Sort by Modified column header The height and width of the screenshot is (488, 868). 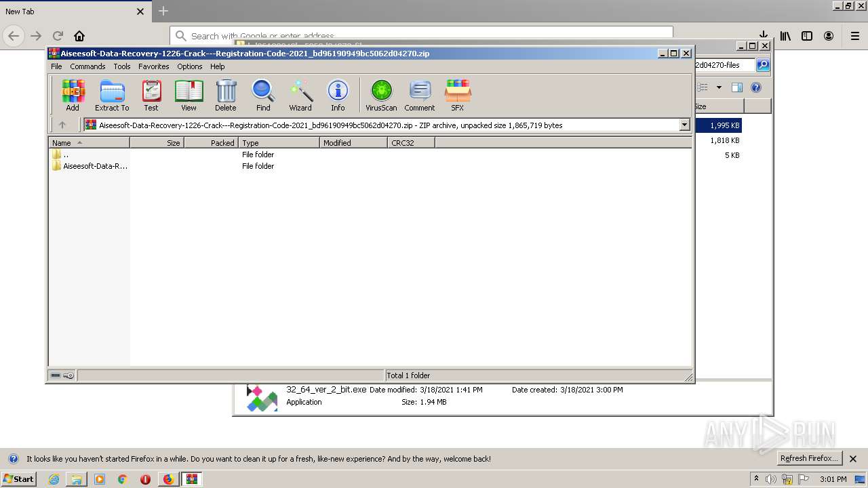tap(353, 143)
